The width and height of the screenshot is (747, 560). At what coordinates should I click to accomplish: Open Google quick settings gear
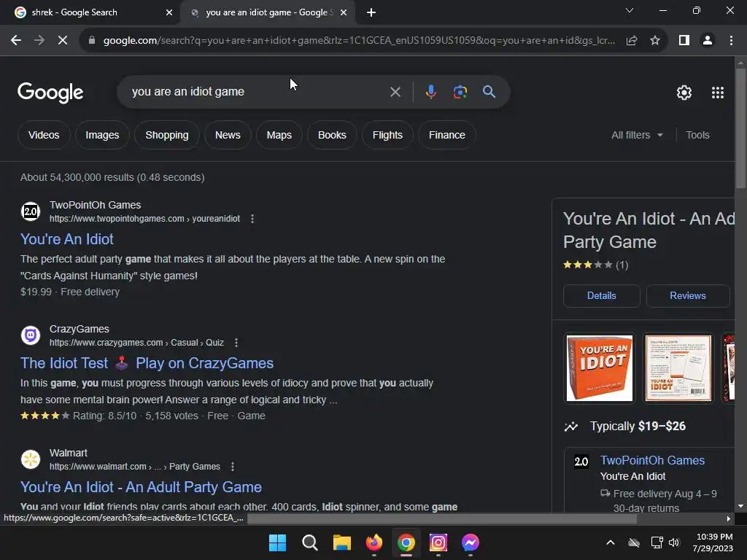point(684,93)
